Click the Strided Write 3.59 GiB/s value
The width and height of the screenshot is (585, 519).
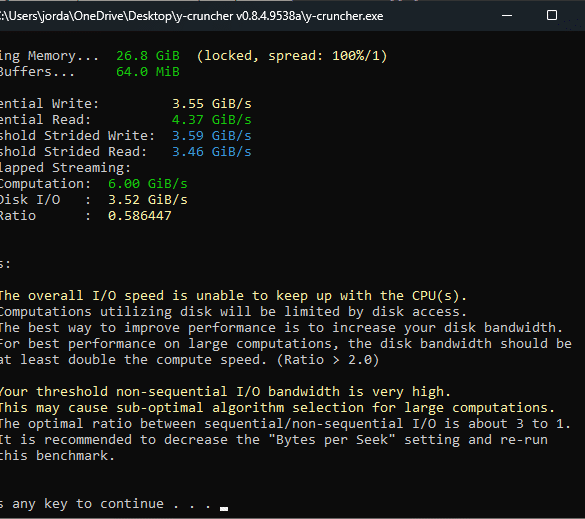[x=212, y=136]
